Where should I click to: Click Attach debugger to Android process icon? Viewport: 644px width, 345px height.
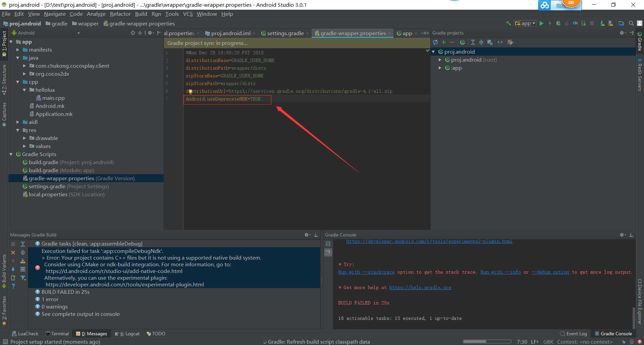(x=584, y=23)
